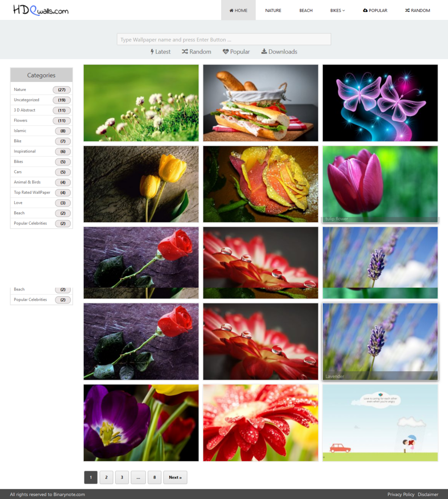Screen dimensions: 448x499
Task: Click the heart icon next to Popular filter
Action: [x=226, y=52]
